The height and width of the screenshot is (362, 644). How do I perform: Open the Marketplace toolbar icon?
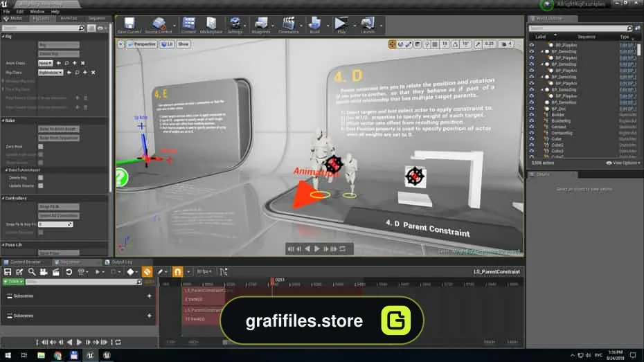click(211, 26)
